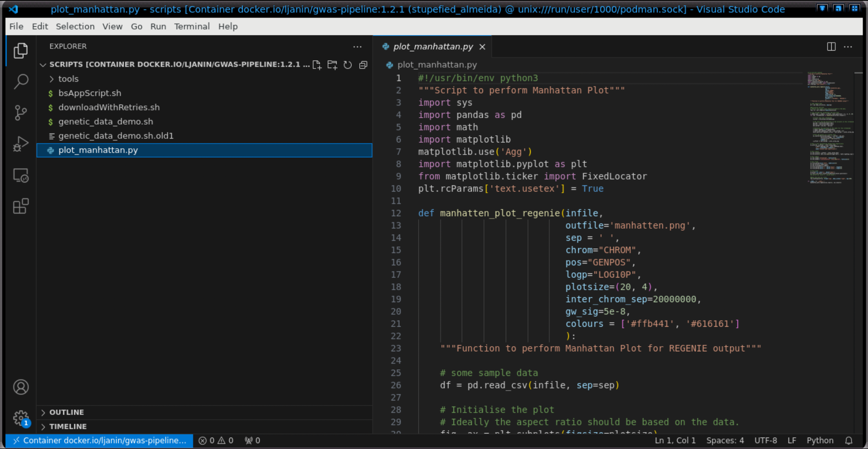
Task: Click the Python language mode in status bar
Action: pos(820,440)
